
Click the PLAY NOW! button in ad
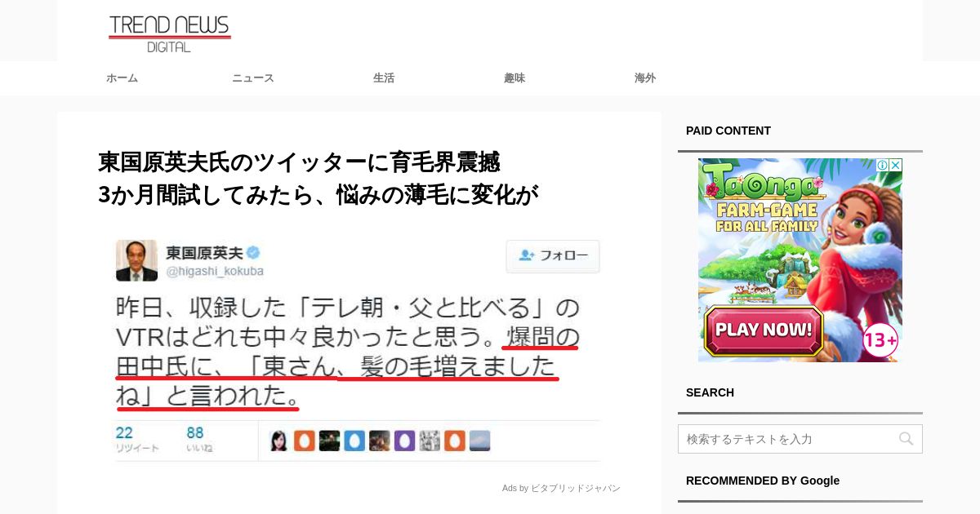764,330
